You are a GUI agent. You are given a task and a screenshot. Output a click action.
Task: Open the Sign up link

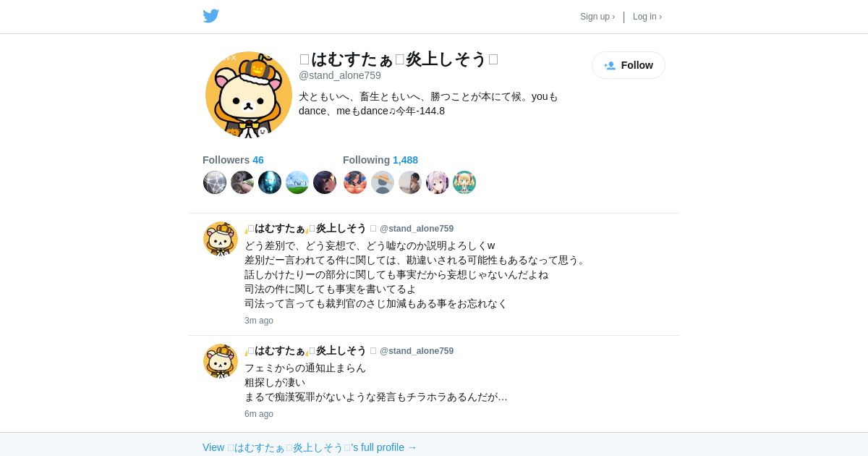(x=597, y=17)
